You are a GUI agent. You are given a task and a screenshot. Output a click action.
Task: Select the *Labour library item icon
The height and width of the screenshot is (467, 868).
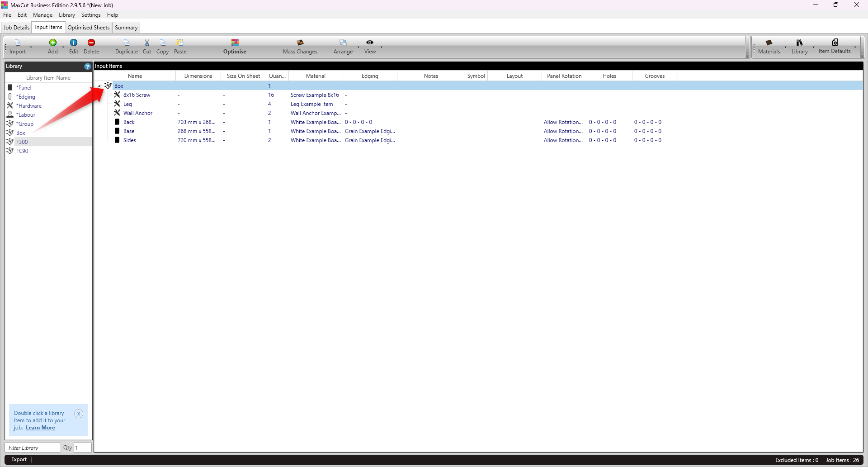point(10,114)
